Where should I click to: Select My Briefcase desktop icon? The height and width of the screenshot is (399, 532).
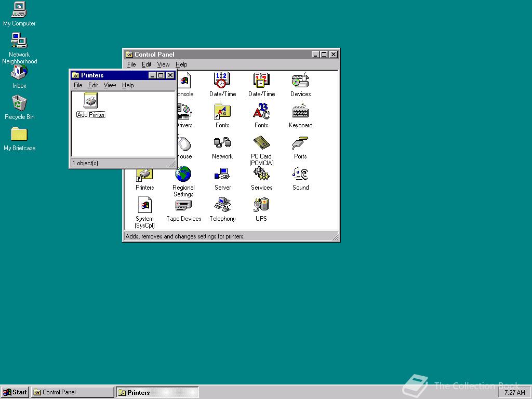tap(19, 139)
